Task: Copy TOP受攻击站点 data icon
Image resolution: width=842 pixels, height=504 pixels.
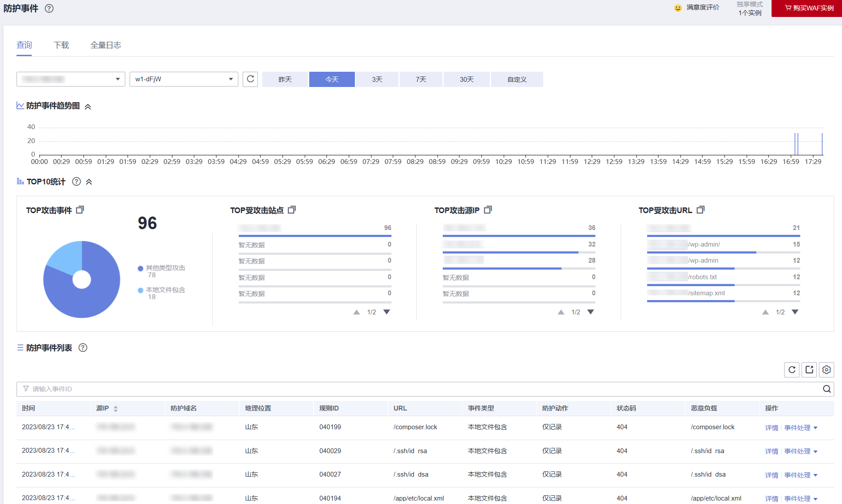Action: (292, 210)
